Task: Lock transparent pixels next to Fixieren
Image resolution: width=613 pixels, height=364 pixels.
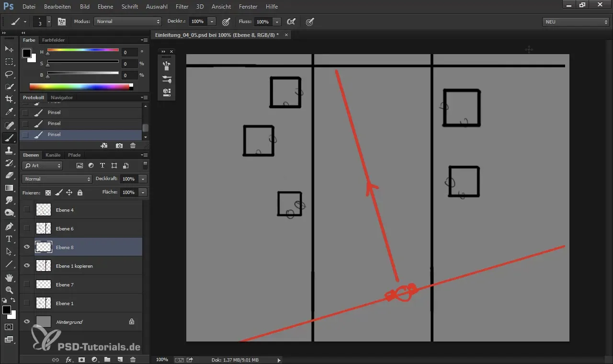Action: point(48,193)
